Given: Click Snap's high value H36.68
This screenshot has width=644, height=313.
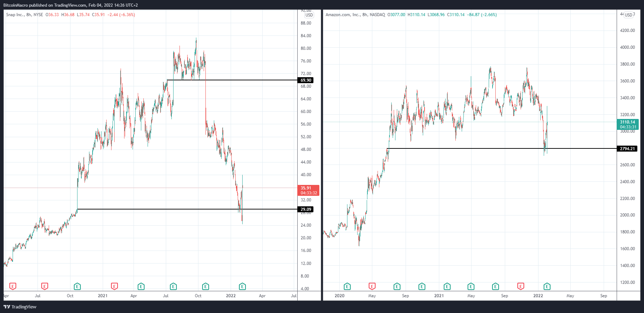Looking at the screenshot, I should pyautogui.click(x=68, y=15).
